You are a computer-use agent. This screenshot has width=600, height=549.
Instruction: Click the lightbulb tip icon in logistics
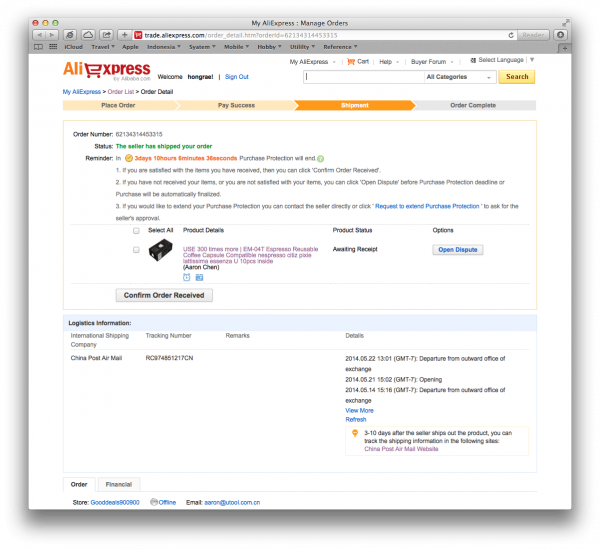pyautogui.click(x=355, y=433)
